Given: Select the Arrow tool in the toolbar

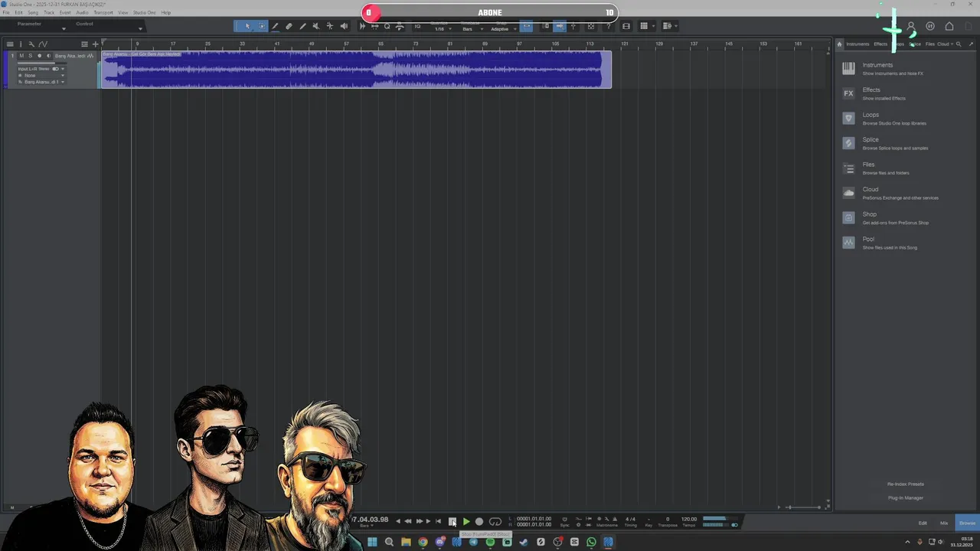Looking at the screenshot, I should (x=247, y=26).
